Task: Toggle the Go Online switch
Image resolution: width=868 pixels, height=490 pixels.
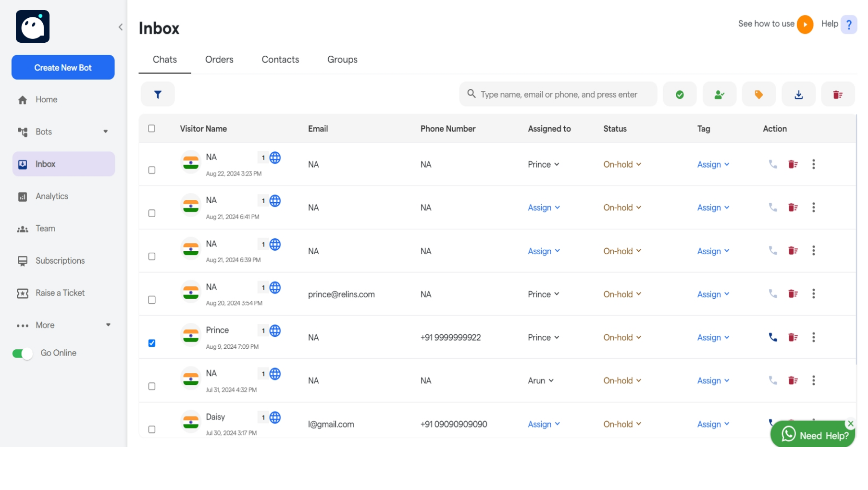Action: pos(22,354)
